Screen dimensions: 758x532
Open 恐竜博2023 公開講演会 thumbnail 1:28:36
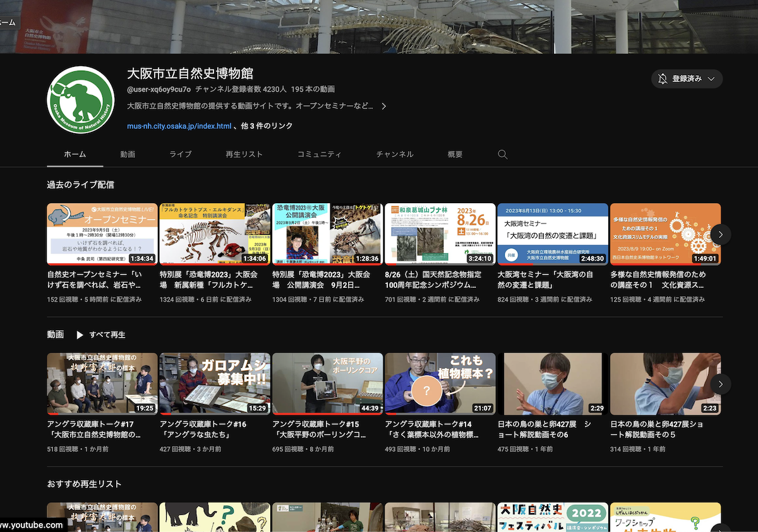click(x=327, y=234)
